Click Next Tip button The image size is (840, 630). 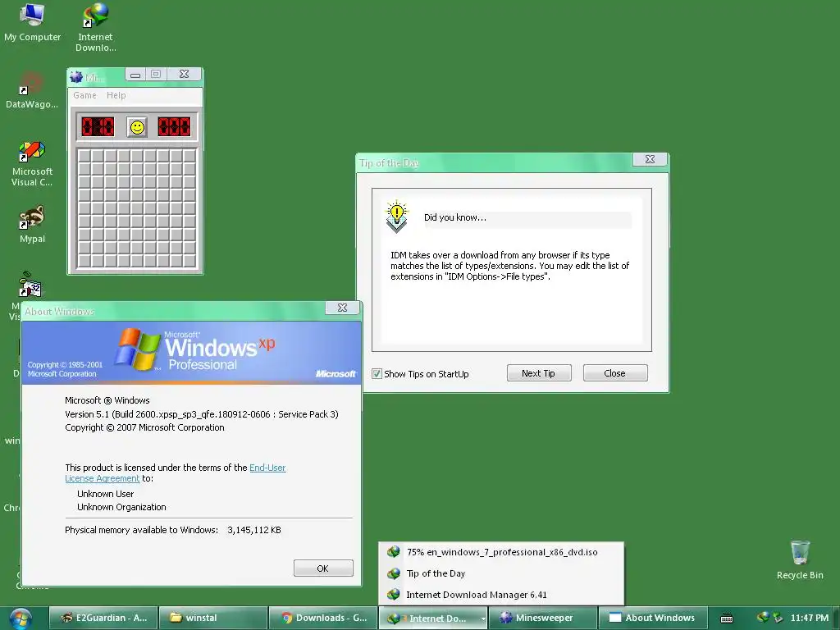coord(539,373)
